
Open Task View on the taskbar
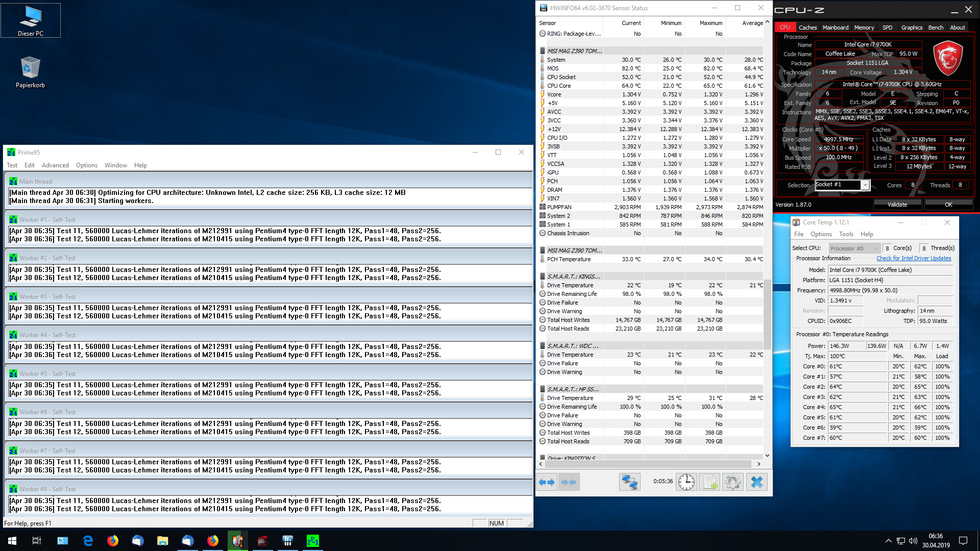point(37,541)
